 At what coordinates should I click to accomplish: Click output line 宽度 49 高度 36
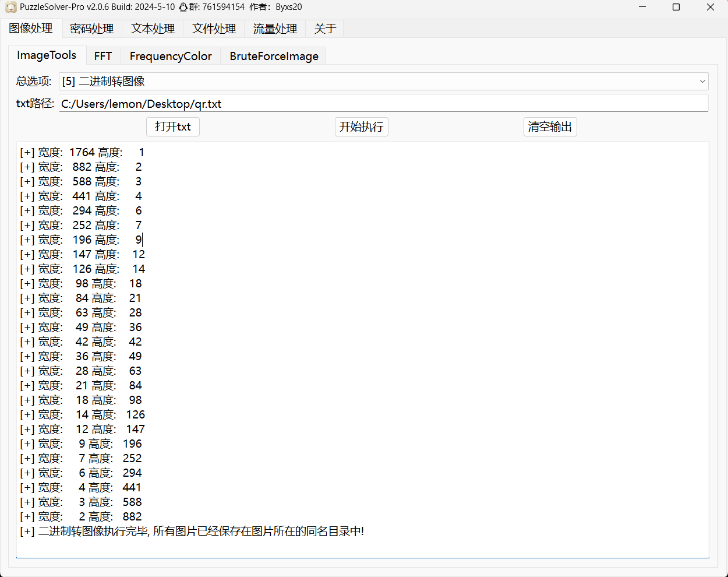click(x=81, y=328)
